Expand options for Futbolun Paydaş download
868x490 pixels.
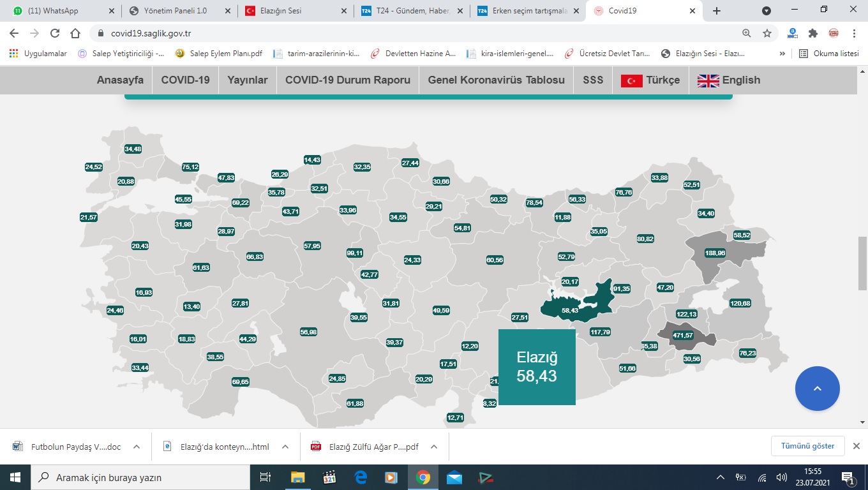(x=137, y=447)
